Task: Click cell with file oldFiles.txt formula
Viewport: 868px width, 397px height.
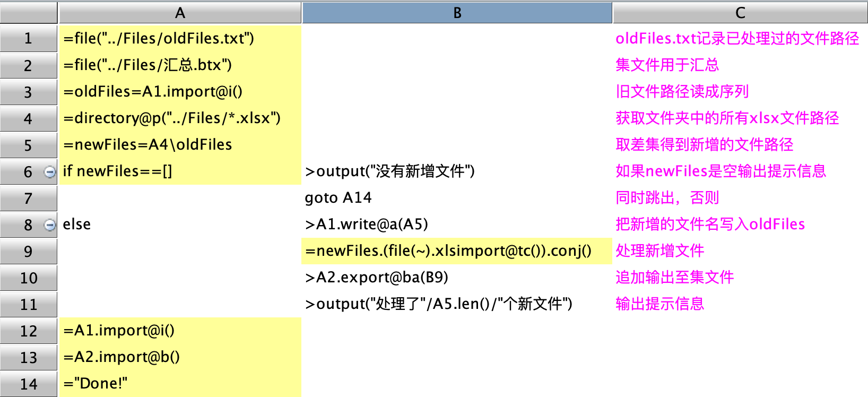Action: pos(180,39)
